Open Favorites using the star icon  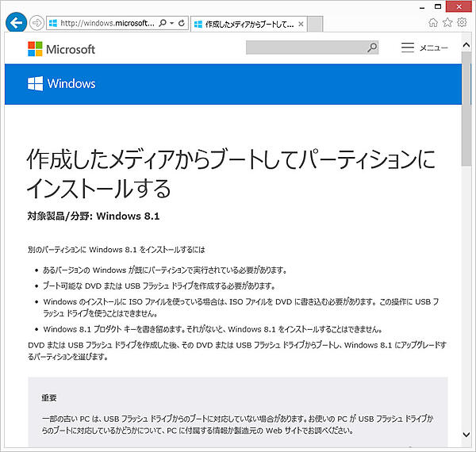pos(447,22)
